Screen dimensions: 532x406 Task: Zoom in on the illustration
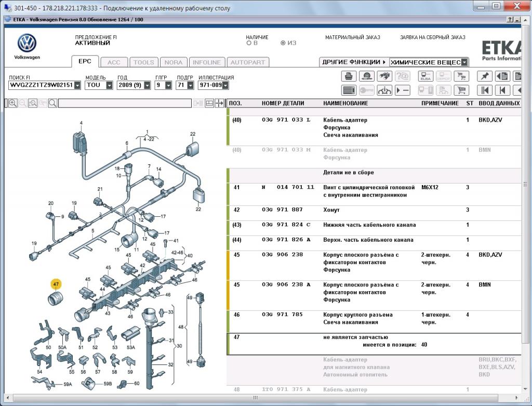pyautogui.click(x=13, y=103)
